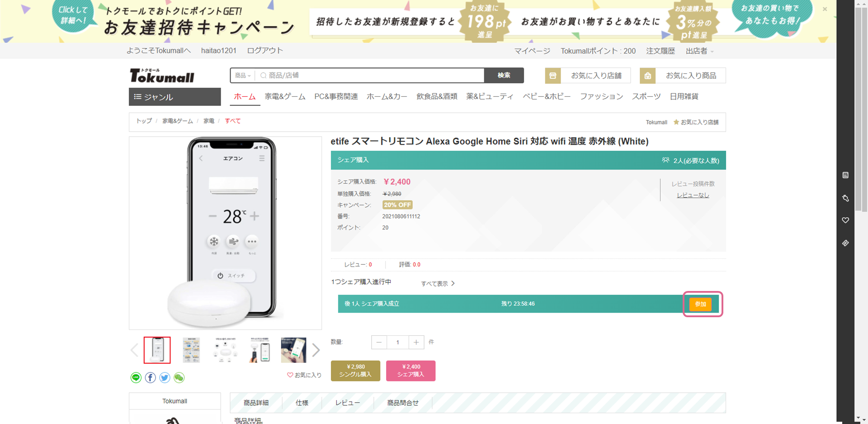Open 注文履歴 link
Viewport: 868px width, 424px height.
pos(660,51)
